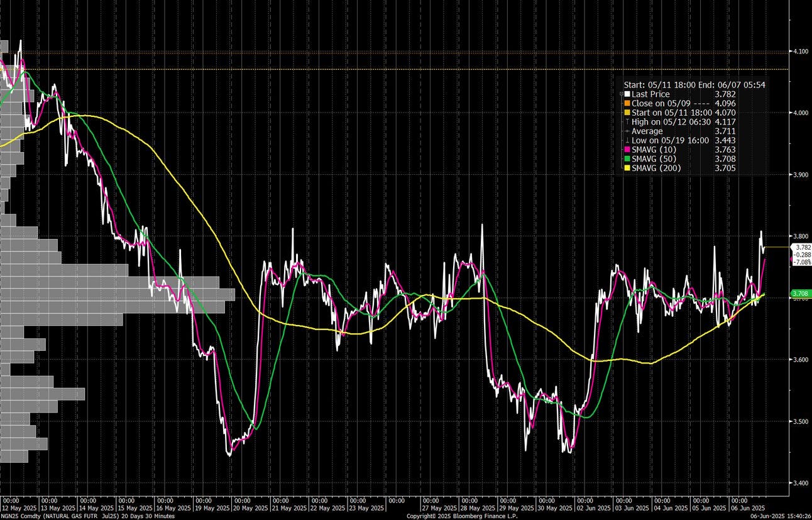Viewport: 812px width, 520px height.
Task: Click the legend value 3.763
Action: pos(725,150)
